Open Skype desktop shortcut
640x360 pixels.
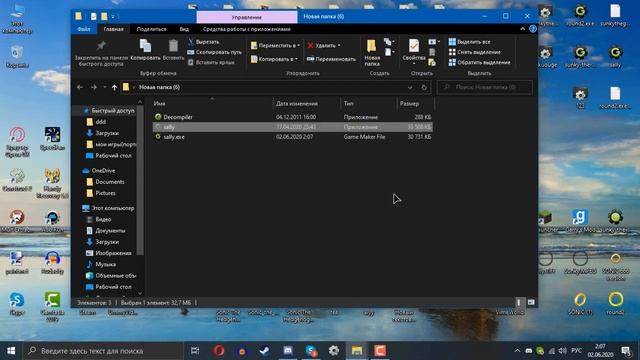tap(17, 303)
